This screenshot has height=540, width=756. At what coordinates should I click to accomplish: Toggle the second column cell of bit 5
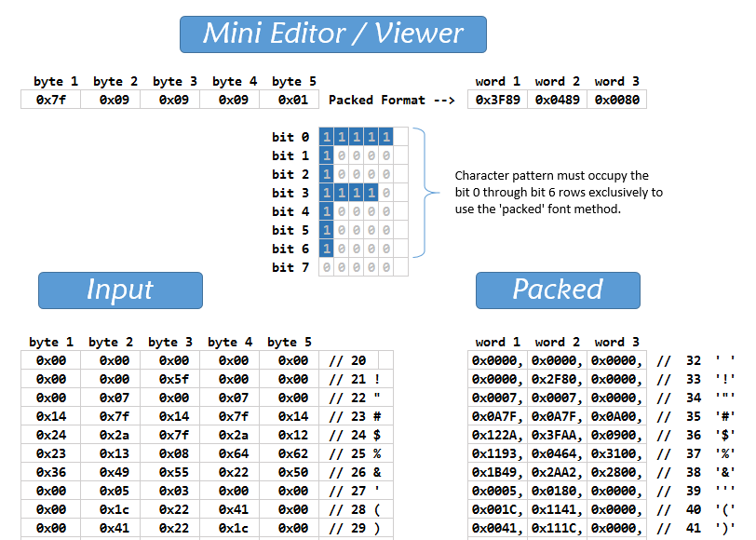click(x=341, y=230)
